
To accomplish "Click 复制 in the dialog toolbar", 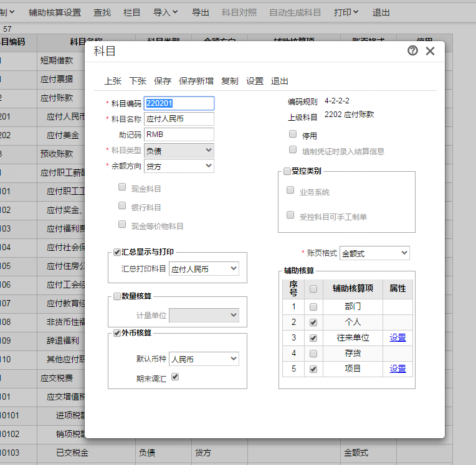I will 230,81.
